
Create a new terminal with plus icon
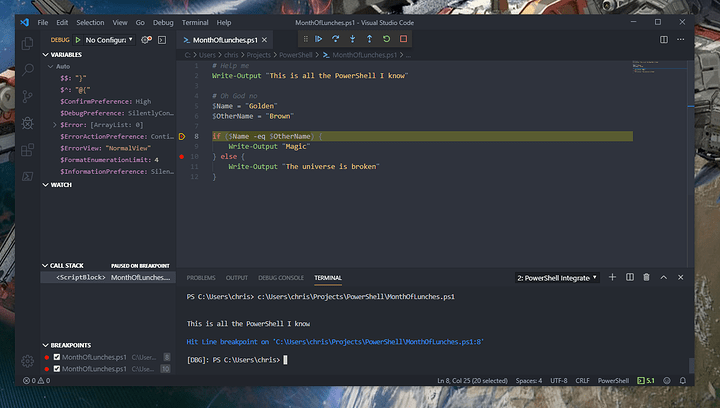pyautogui.click(x=612, y=277)
